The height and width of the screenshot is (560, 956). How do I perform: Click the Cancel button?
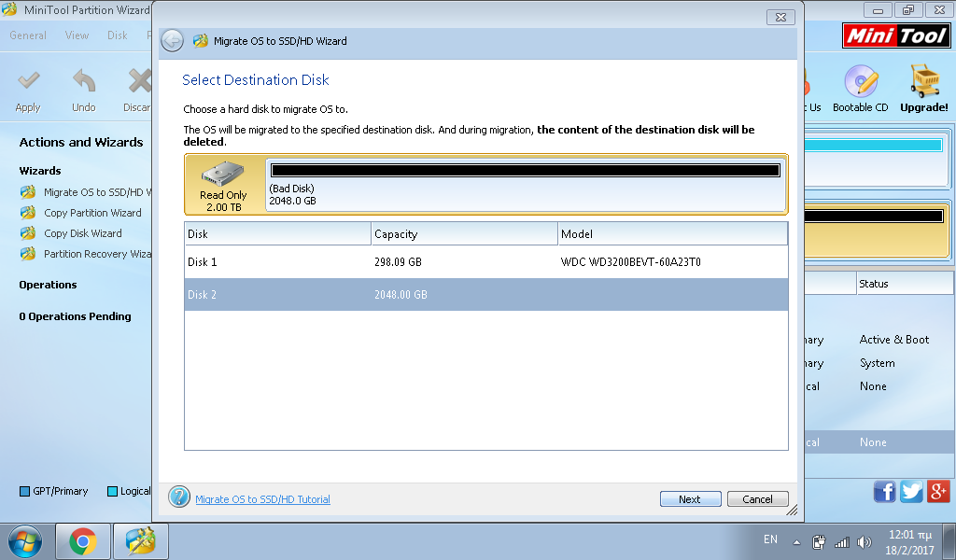757,499
